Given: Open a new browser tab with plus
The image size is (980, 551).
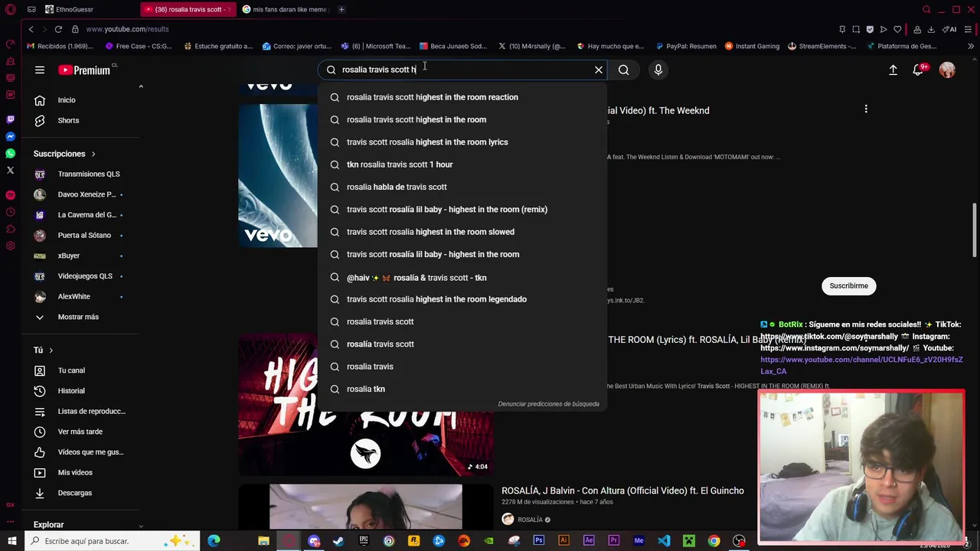Looking at the screenshot, I should [x=341, y=9].
